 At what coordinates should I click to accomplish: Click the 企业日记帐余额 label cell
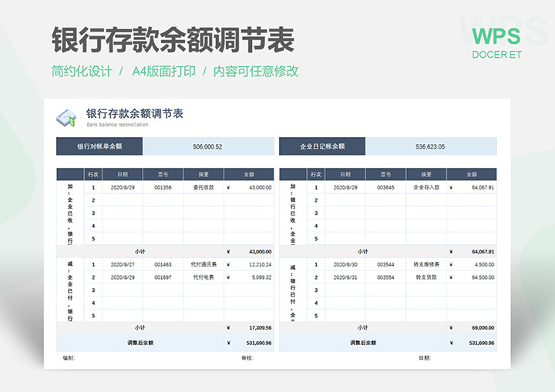click(322, 146)
